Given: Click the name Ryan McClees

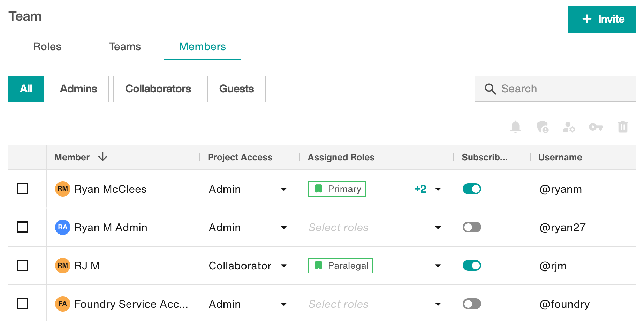Looking at the screenshot, I should (x=111, y=189).
